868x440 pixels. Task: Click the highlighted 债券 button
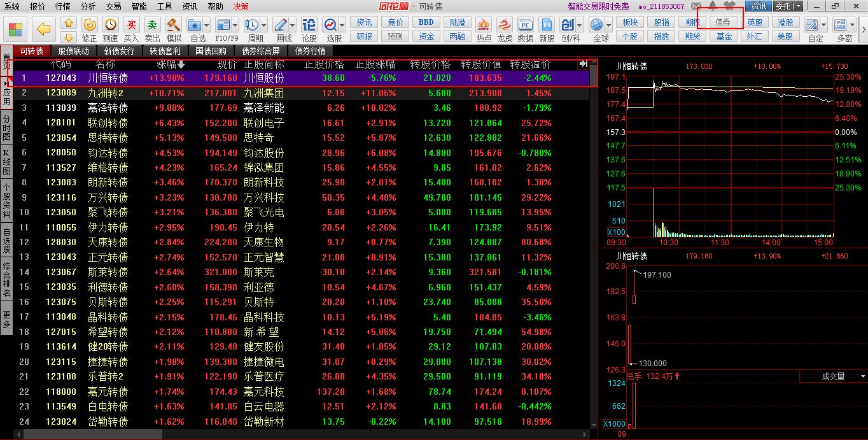(724, 21)
